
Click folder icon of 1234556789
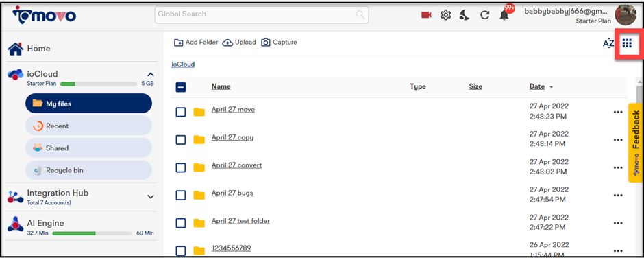click(x=199, y=250)
